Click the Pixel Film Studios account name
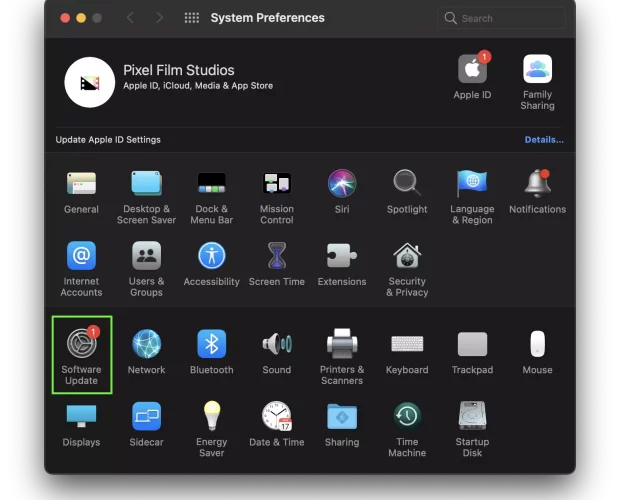Screen dimensions: 620x500 coord(179,70)
